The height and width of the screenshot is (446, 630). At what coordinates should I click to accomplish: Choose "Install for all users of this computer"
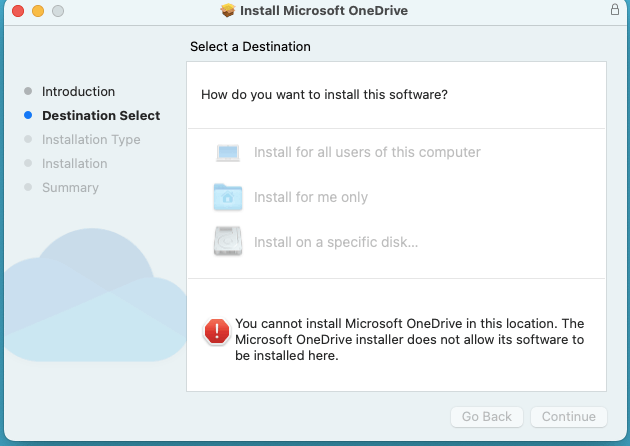367,153
